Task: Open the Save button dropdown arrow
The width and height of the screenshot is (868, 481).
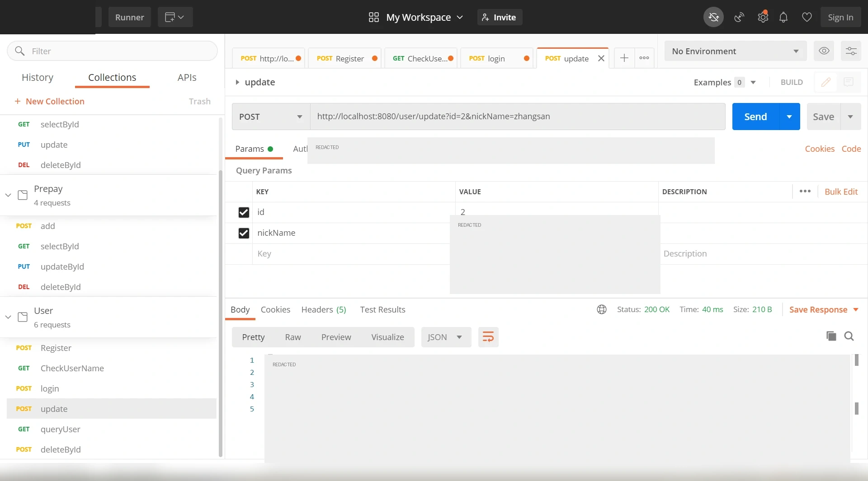Action: click(x=850, y=117)
